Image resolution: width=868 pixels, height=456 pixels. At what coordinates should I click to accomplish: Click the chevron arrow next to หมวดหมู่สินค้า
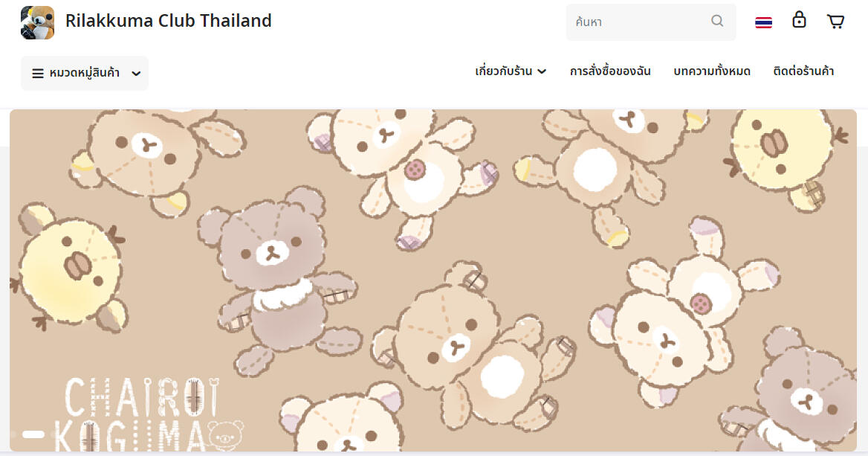click(136, 74)
